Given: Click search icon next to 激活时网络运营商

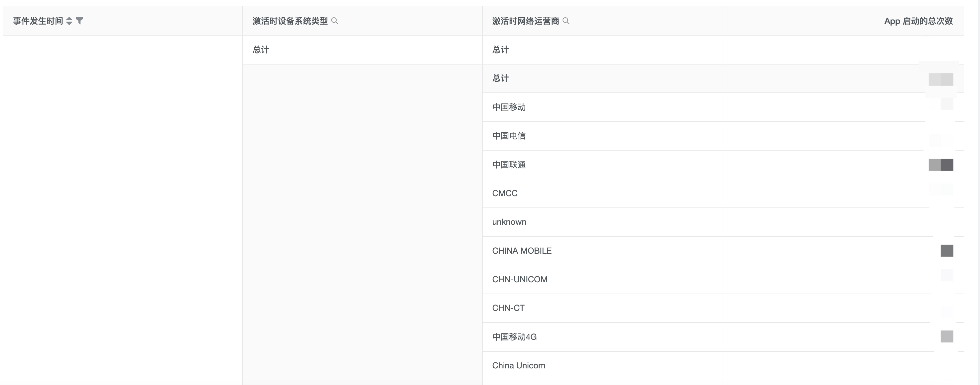Looking at the screenshot, I should click(x=566, y=21).
